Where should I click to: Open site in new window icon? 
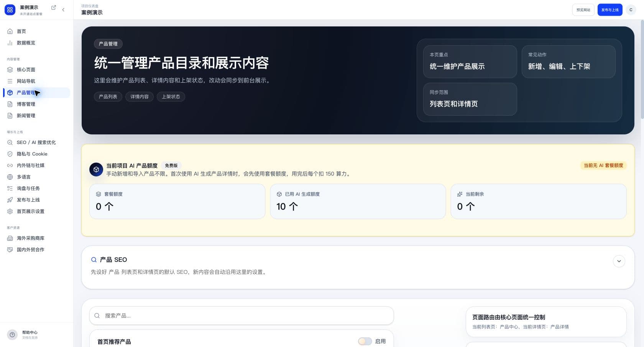tap(54, 8)
